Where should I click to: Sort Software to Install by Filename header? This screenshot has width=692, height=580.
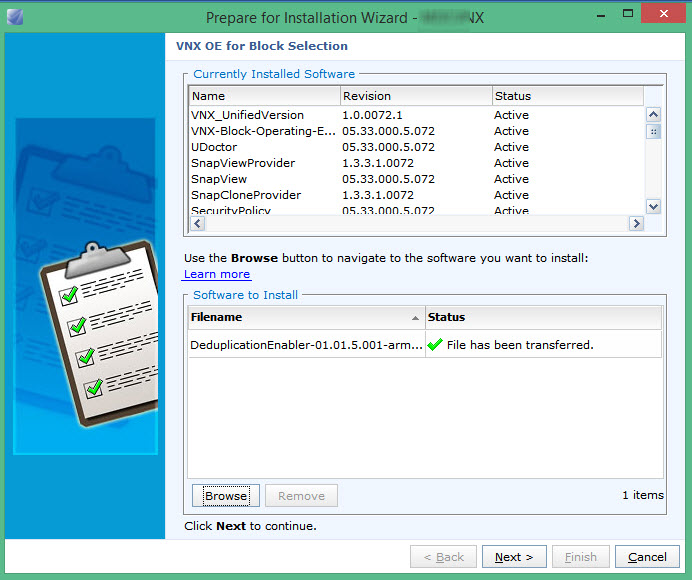pyautogui.click(x=306, y=317)
